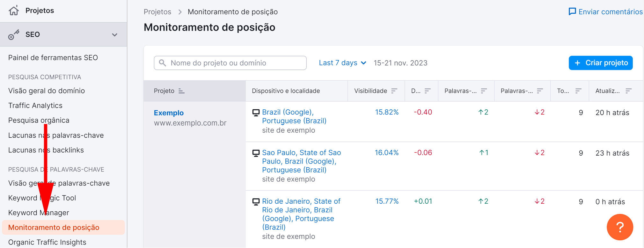This screenshot has width=644, height=248.
Task: Open the Keyword Magic Tool menu item
Action: click(x=42, y=198)
